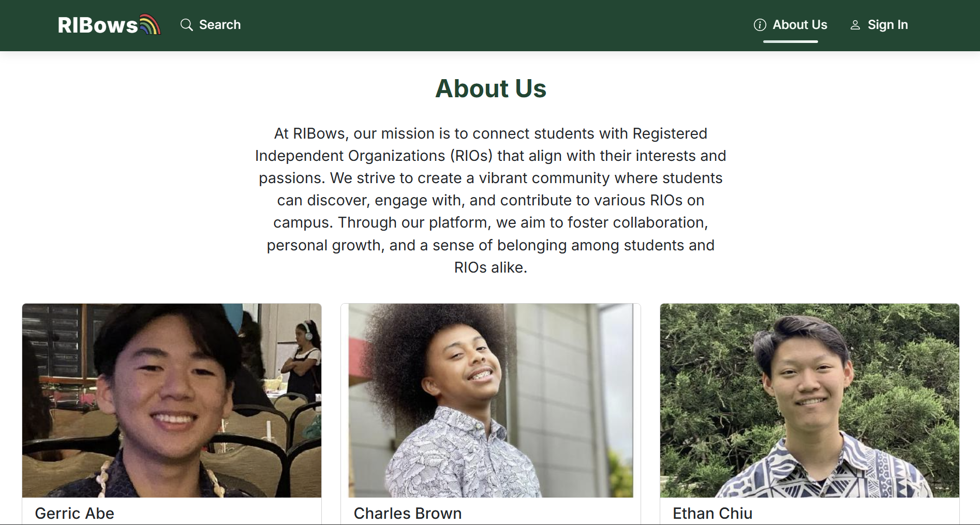Open Charles Brown's profile photo
This screenshot has width=980, height=525.
coord(491,400)
